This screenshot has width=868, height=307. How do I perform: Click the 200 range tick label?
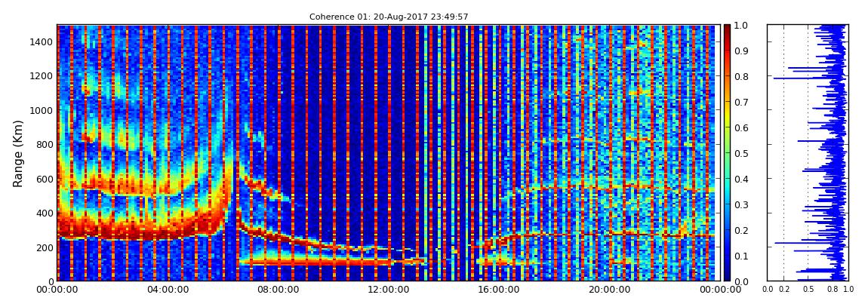tap(45, 247)
